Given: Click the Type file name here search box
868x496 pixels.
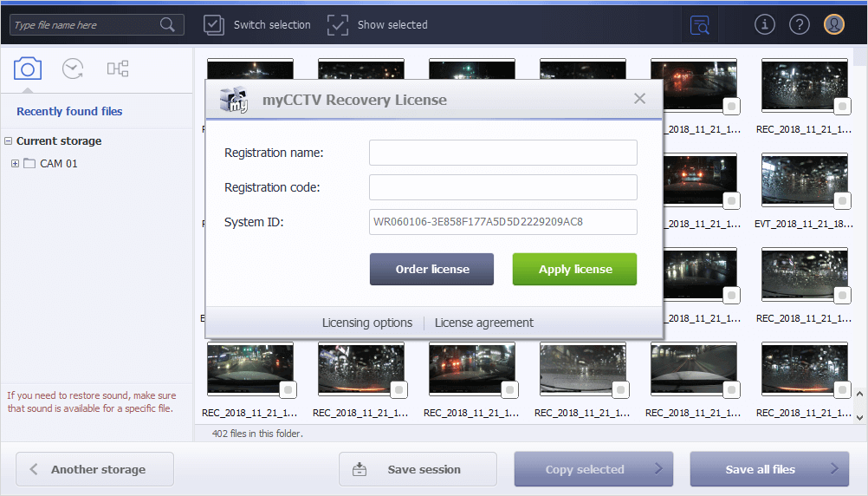Looking at the screenshot, I should click(97, 25).
